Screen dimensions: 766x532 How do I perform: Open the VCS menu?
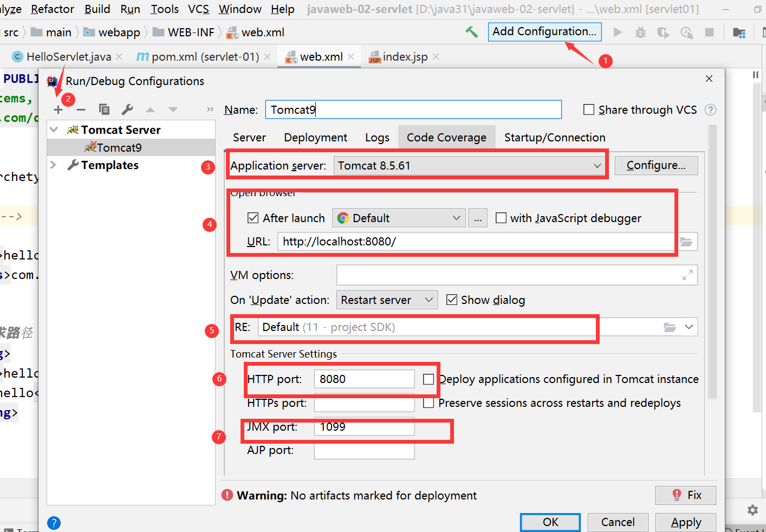(198, 9)
